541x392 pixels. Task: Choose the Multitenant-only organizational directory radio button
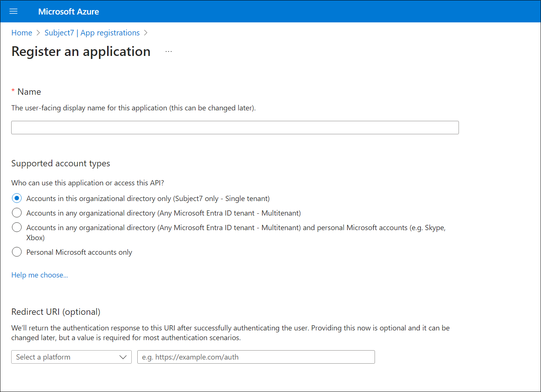click(17, 213)
